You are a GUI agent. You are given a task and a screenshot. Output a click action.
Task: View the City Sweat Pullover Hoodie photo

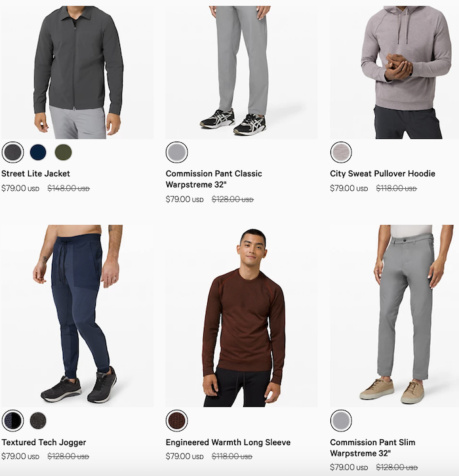(394, 72)
